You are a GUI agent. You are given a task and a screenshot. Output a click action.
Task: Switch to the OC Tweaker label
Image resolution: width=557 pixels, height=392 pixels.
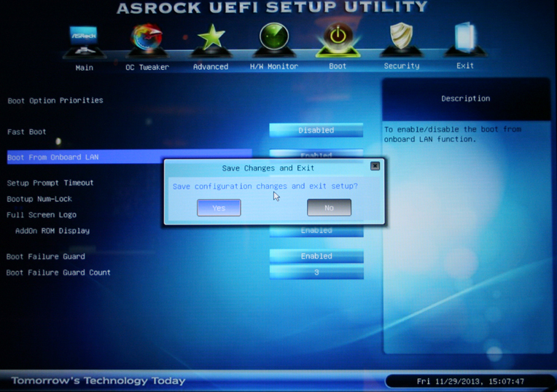pyautogui.click(x=147, y=67)
